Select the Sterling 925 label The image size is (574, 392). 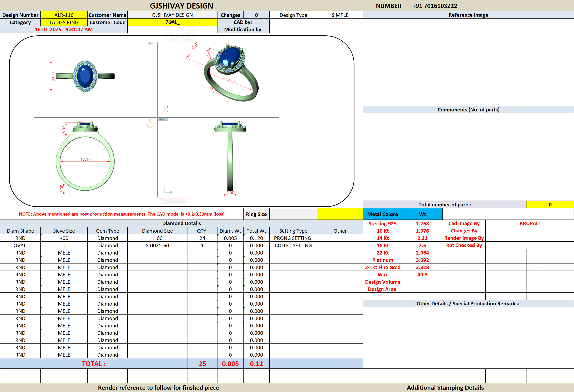382,223
